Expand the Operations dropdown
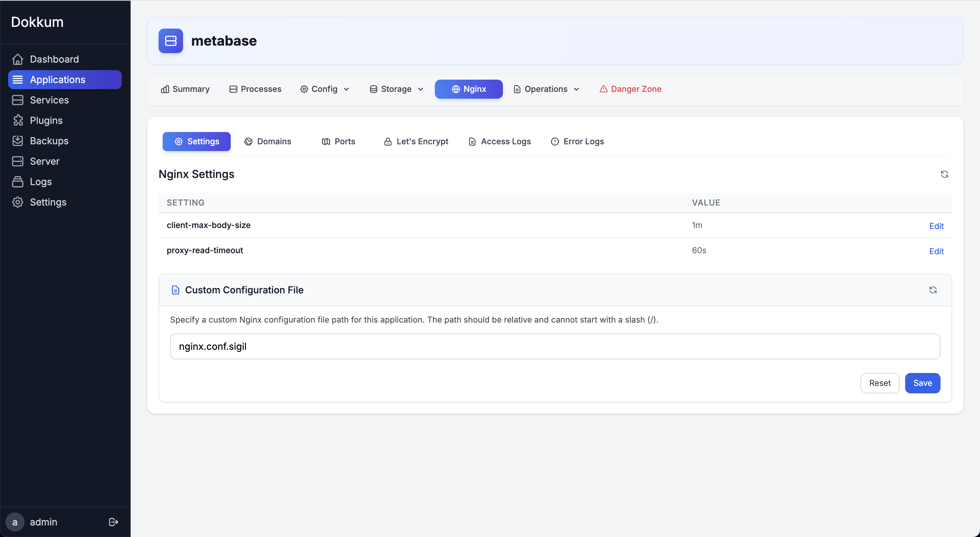 [x=546, y=89]
